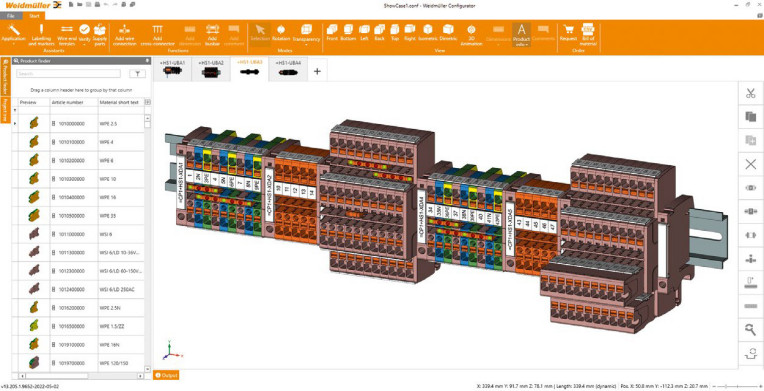Switch to Rotation mode
Viewport: 764px width, 391px height.
(x=281, y=33)
